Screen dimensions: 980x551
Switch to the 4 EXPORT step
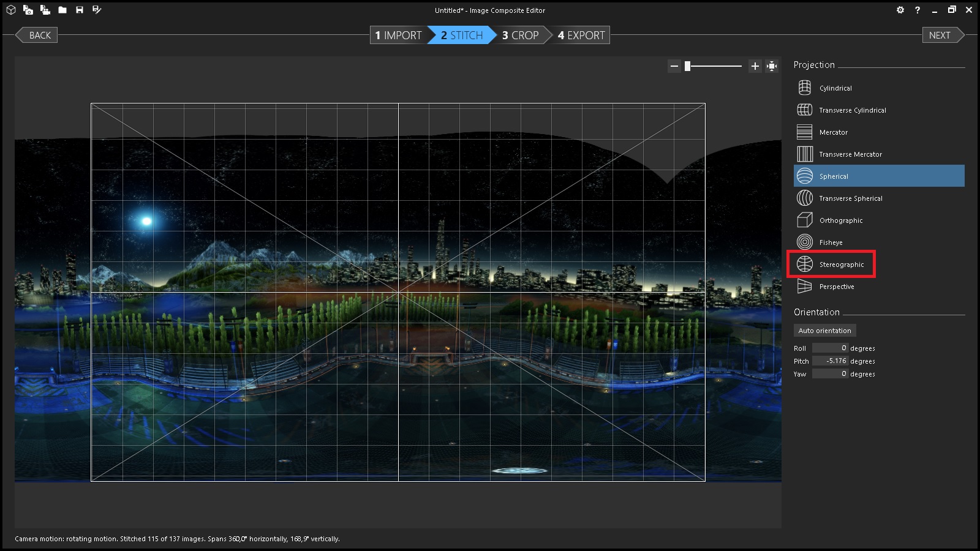(581, 36)
